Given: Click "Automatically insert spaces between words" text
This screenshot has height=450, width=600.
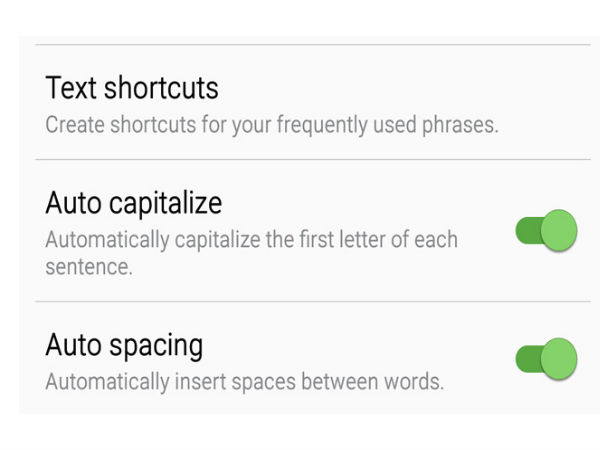Looking at the screenshot, I should click(245, 381).
